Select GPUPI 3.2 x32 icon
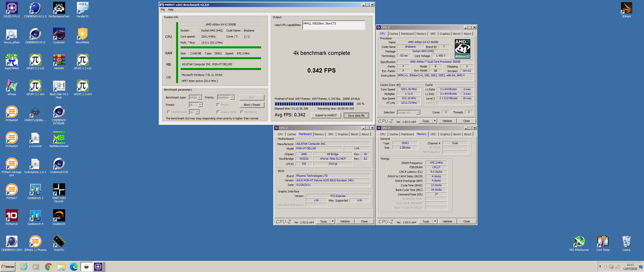Image resolution: width=644 pixels, height=272 pixels. click(35, 62)
